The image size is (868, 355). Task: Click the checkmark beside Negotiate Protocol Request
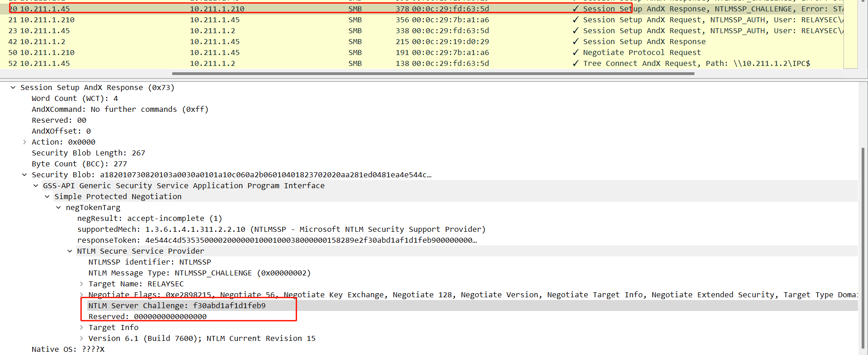coord(575,53)
